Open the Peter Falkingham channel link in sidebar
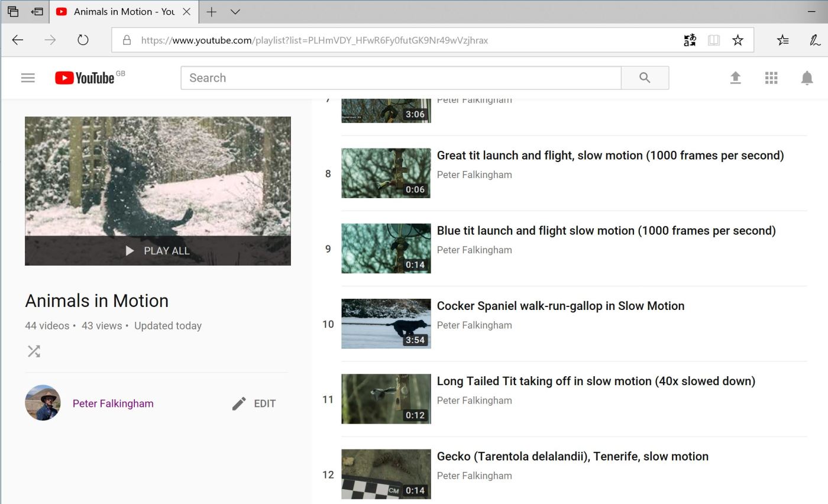828x504 pixels. 113,403
